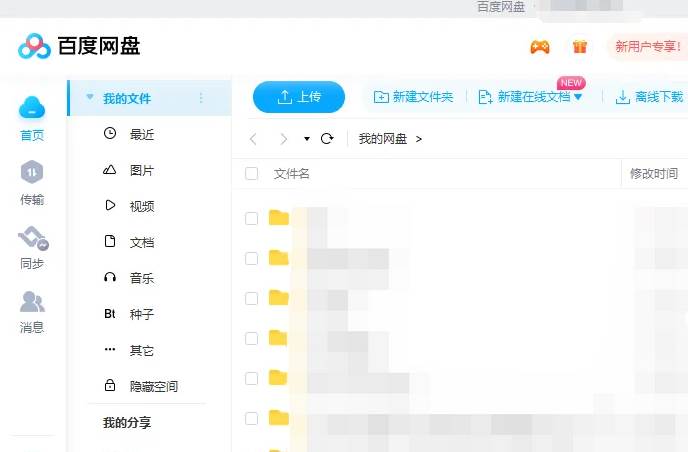Click 新建在线文档 to create online document
The image size is (688, 452).
pyautogui.click(x=524, y=97)
